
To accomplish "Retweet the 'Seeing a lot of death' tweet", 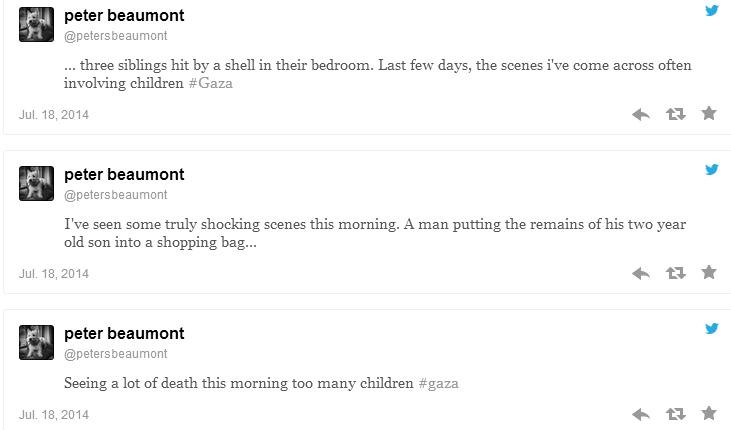I will 675,414.
